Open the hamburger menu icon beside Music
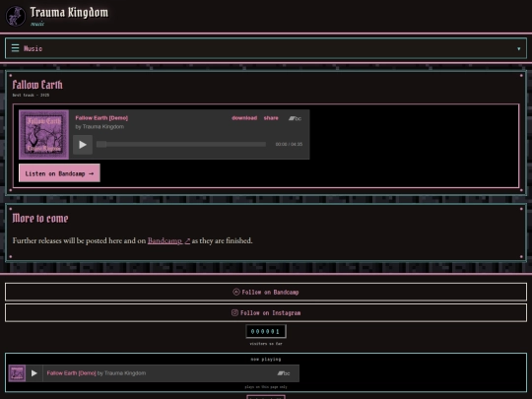The width and height of the screenshot is (532, 399). [15, 48]
